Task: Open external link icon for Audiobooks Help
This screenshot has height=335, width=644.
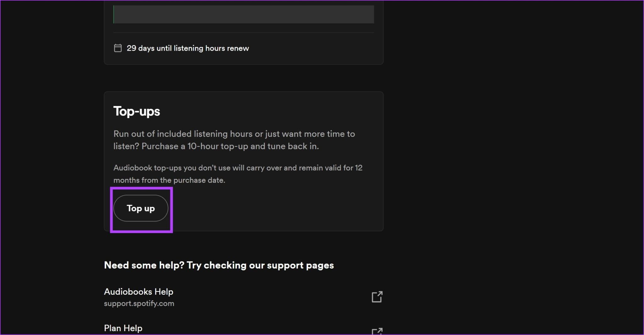Action: pos(377,297)
